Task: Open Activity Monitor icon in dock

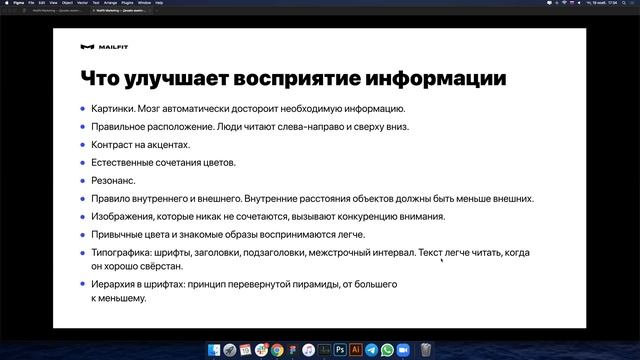Action: (x=324, y=350)
